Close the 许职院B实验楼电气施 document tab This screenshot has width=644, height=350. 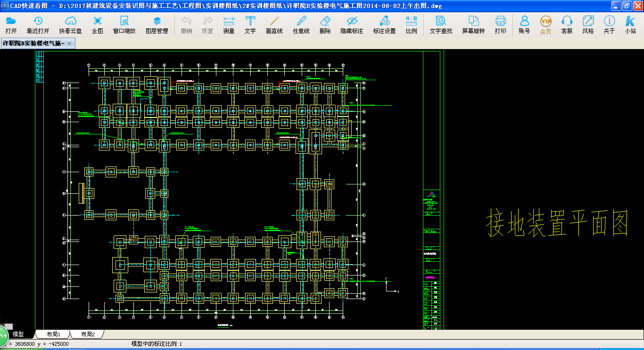point(69,43)
